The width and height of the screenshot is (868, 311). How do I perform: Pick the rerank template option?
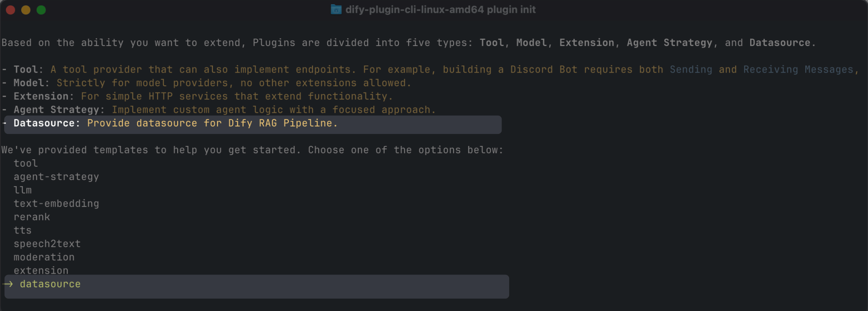(32, 217)
